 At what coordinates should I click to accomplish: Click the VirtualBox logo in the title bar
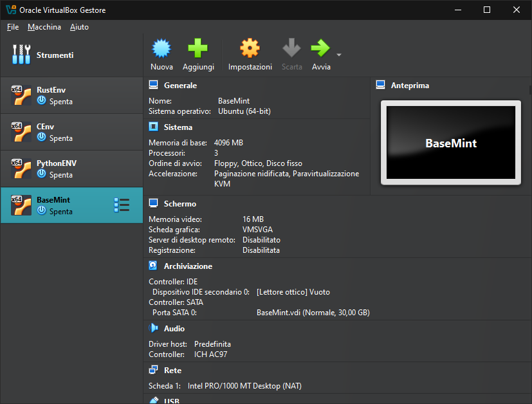tap(11, 10)
